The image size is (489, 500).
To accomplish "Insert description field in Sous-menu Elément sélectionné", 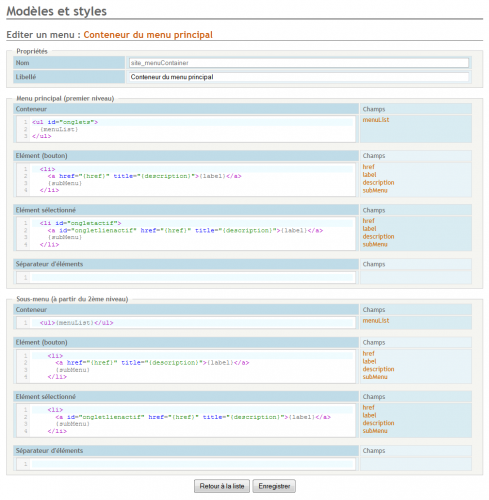I will (378, 423).
